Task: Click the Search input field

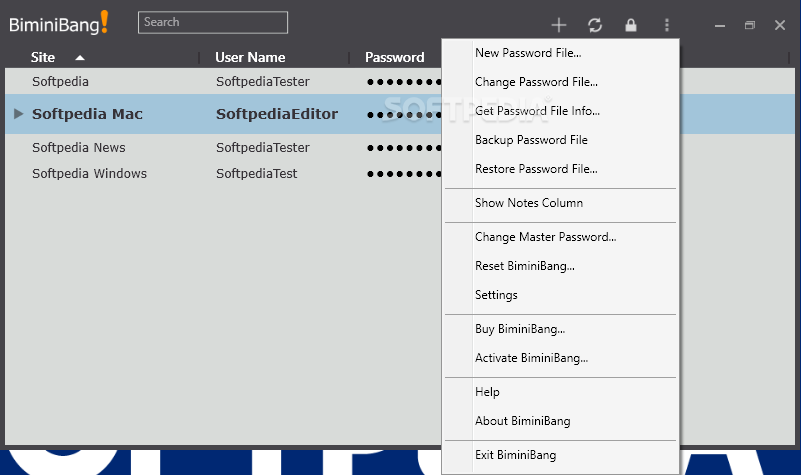Action: 213,22
